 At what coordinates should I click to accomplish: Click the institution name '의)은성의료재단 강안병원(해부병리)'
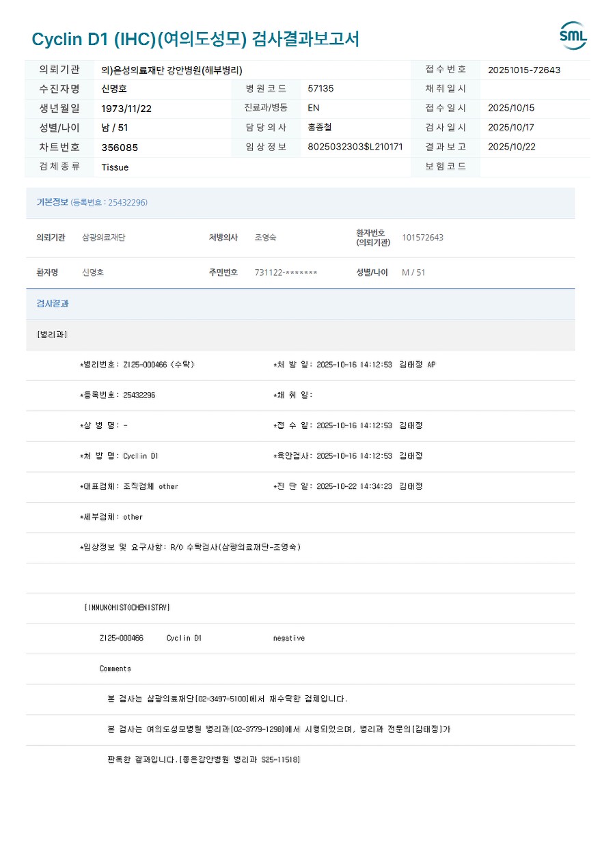click(172, 70)
